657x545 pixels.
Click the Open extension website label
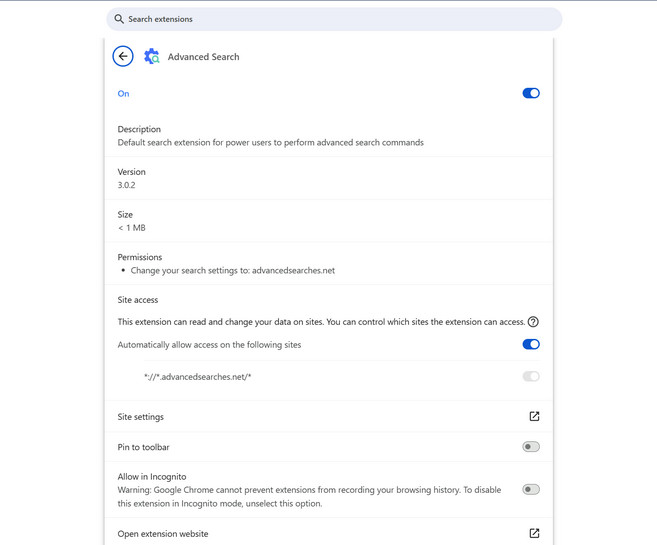(163, 534)
